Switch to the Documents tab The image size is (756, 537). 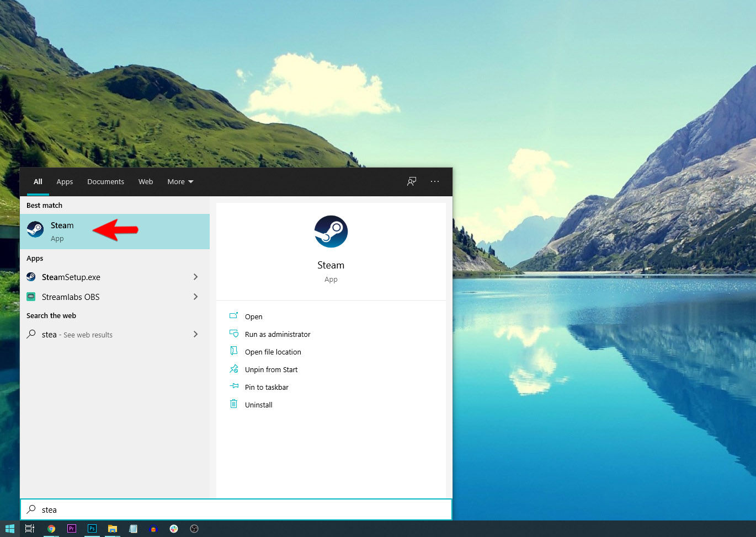click(105, 181)
